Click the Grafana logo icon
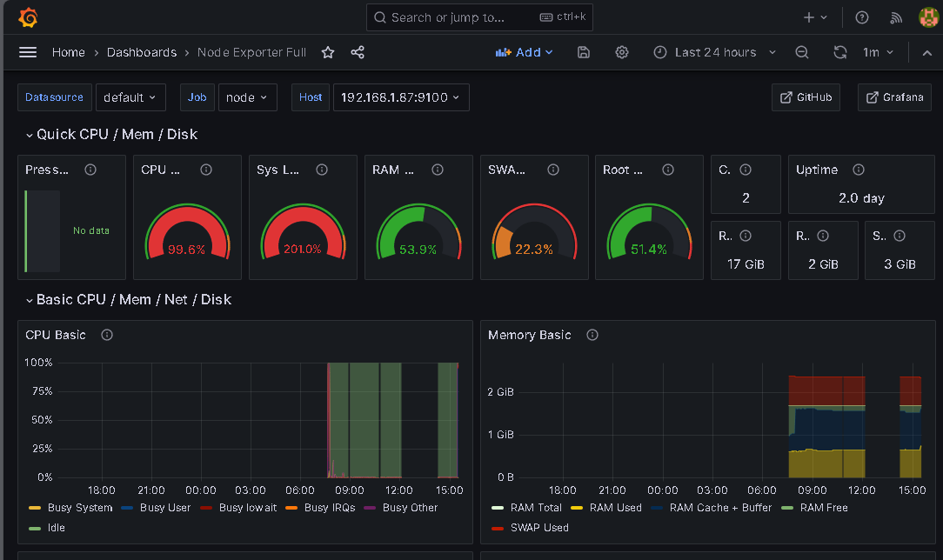 click(28, 17)
